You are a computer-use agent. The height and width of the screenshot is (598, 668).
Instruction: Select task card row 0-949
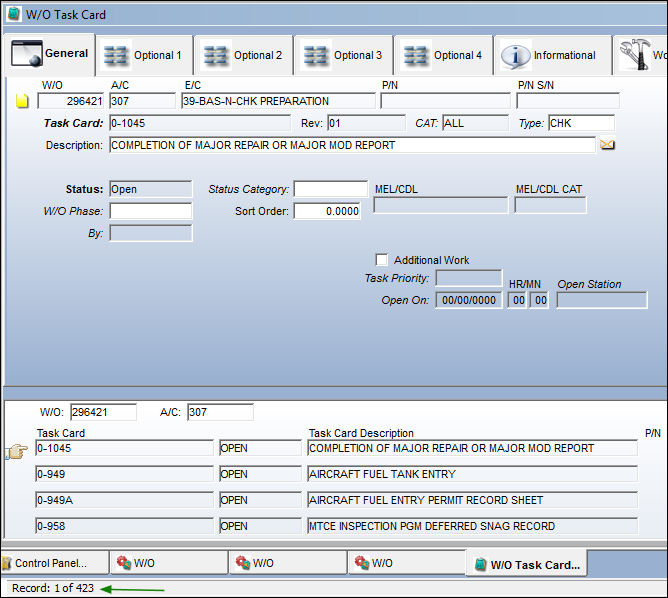click(124, 474)
